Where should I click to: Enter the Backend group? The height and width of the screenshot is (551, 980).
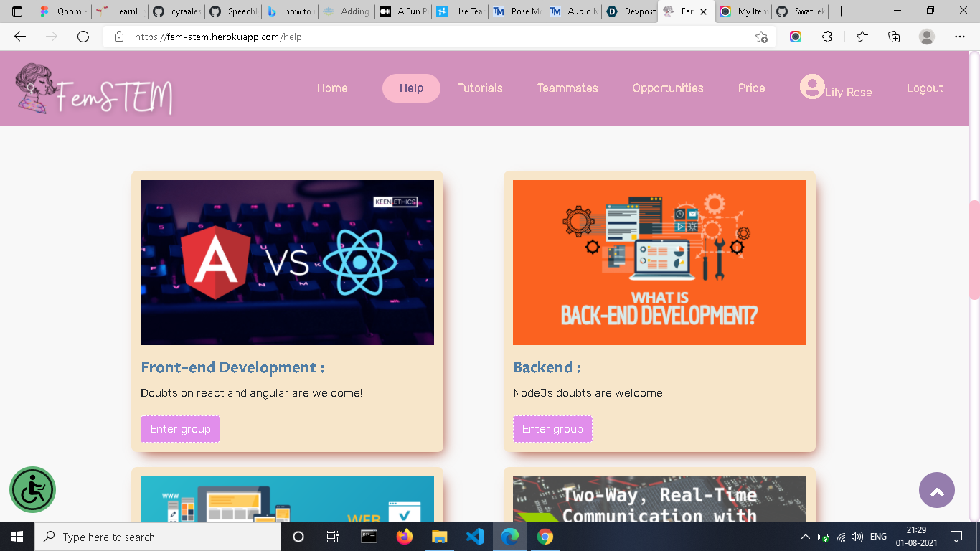[x=552, y=429]
